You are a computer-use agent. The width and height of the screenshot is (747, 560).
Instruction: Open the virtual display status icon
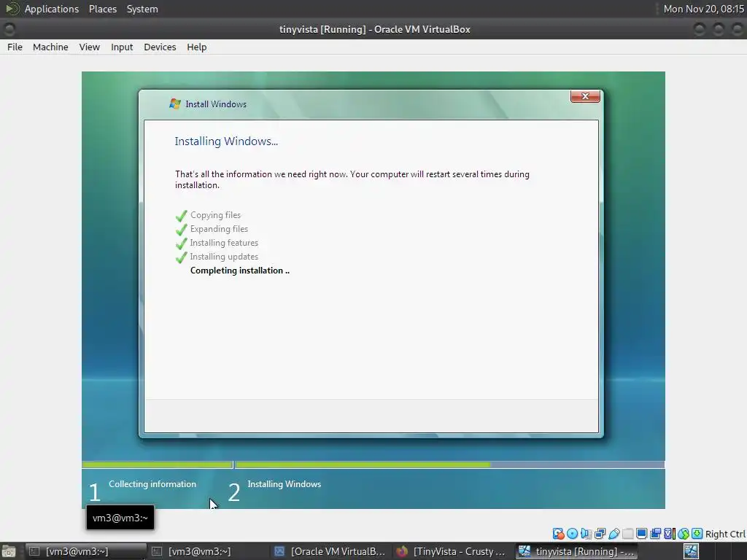point(642,534)
